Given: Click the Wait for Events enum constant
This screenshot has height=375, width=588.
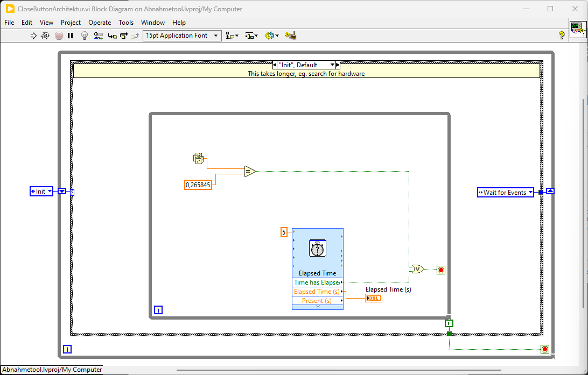Looking at the screenshot, I should [x=505, y=192].
